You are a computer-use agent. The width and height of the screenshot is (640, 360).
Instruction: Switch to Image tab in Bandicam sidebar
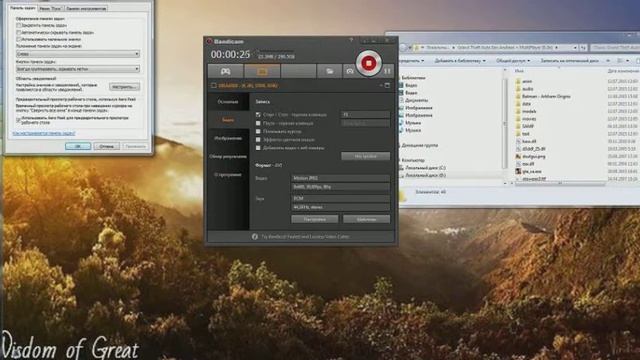tap(228, 138)
